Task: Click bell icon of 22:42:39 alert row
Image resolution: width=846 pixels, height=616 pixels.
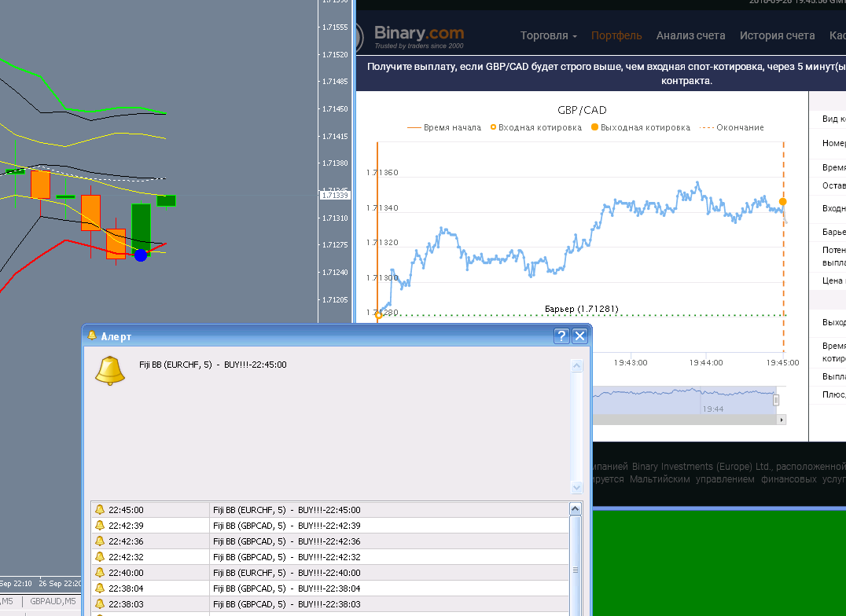Action: coord(100,525)
